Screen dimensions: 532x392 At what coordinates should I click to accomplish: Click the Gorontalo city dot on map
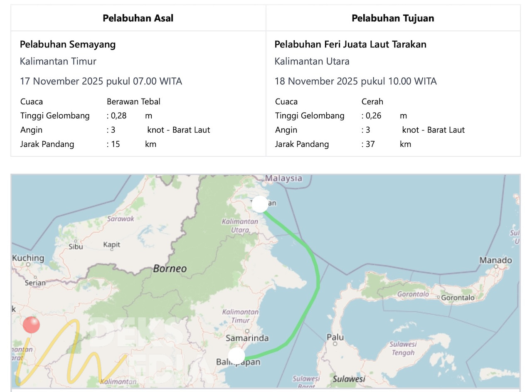[x=438, y=298]
